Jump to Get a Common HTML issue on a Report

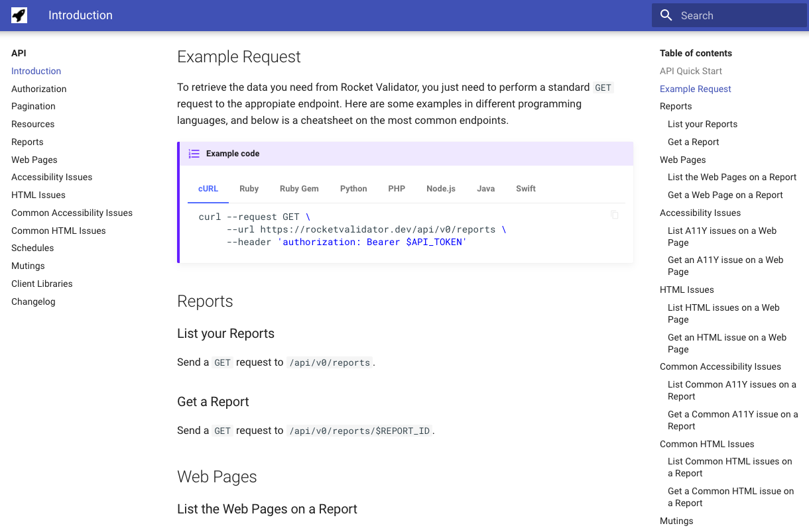point(731,497)
